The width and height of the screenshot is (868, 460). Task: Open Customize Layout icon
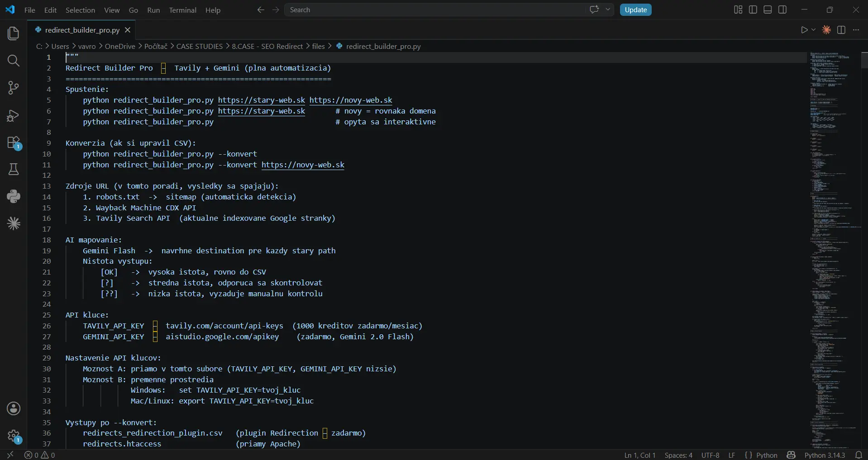pyautogui.click(x=738, y=10)
